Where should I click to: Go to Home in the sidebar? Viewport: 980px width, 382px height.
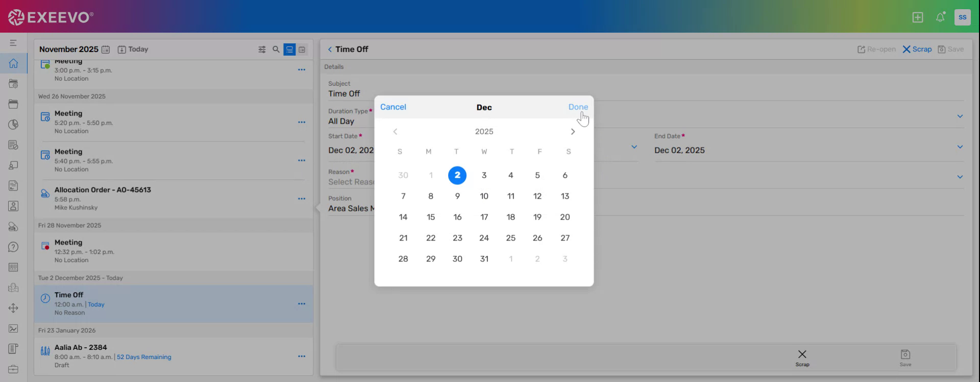(13, 63)
